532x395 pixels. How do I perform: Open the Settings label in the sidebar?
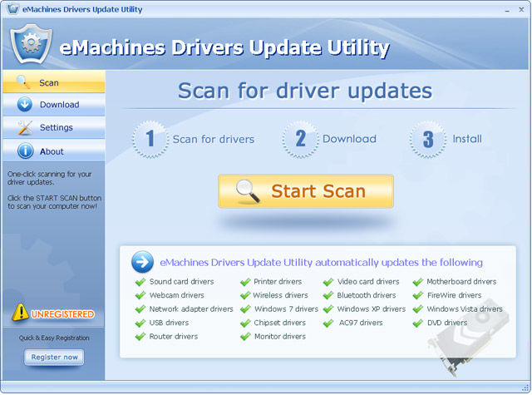[57, 127]
